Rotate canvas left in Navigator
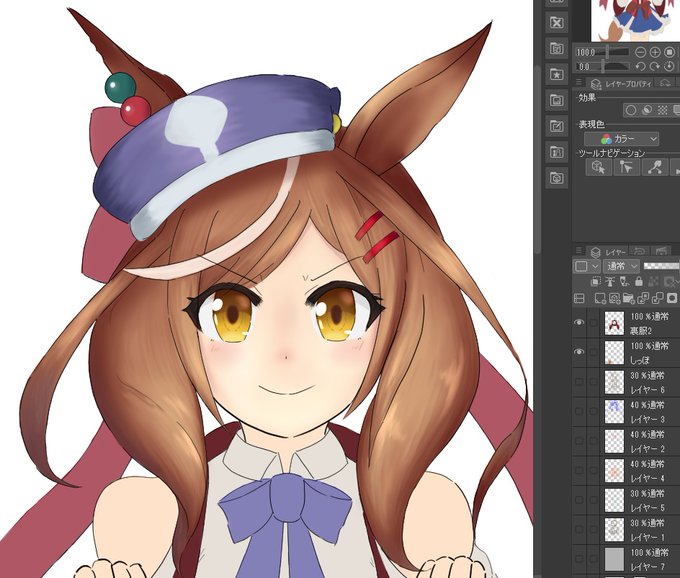This screenshot has height=578, width=680. tap(640, 66)
